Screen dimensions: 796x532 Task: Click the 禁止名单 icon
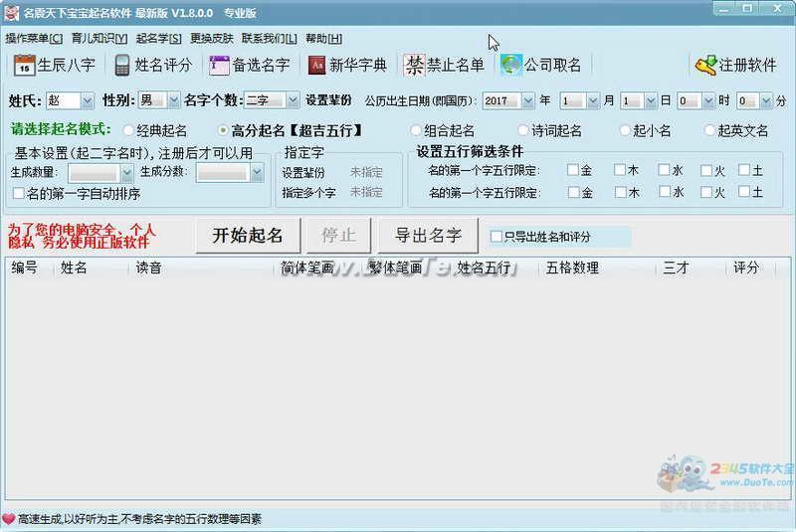click(x=414, y=66)
